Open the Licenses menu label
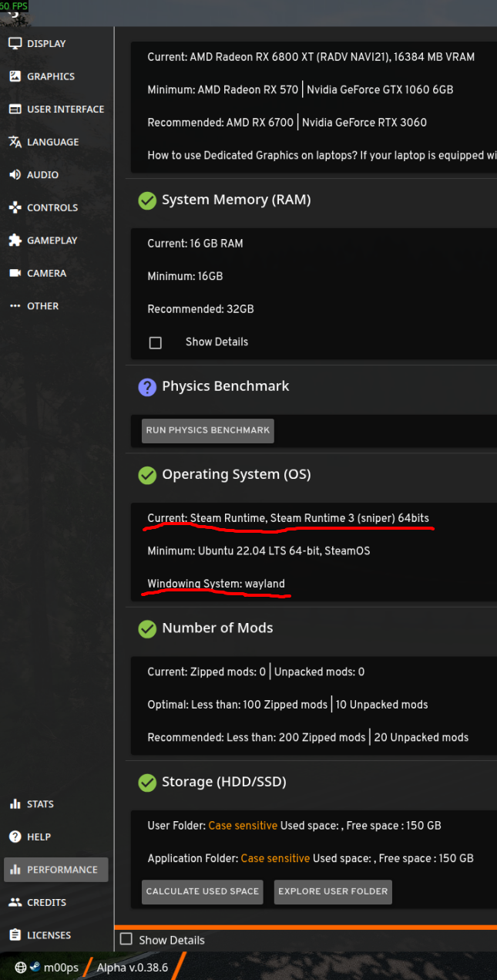The height and width of the screenshot is (980, 497). tap(49, 935)
